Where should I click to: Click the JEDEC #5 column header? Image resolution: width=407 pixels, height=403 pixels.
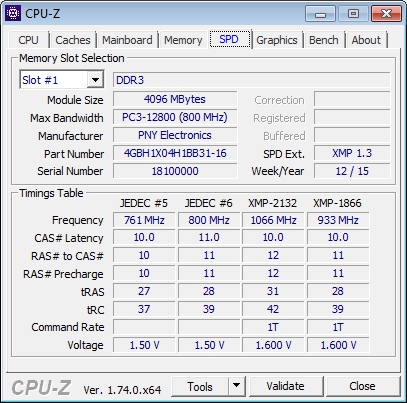pyautogui.click(x=144, y=203)
